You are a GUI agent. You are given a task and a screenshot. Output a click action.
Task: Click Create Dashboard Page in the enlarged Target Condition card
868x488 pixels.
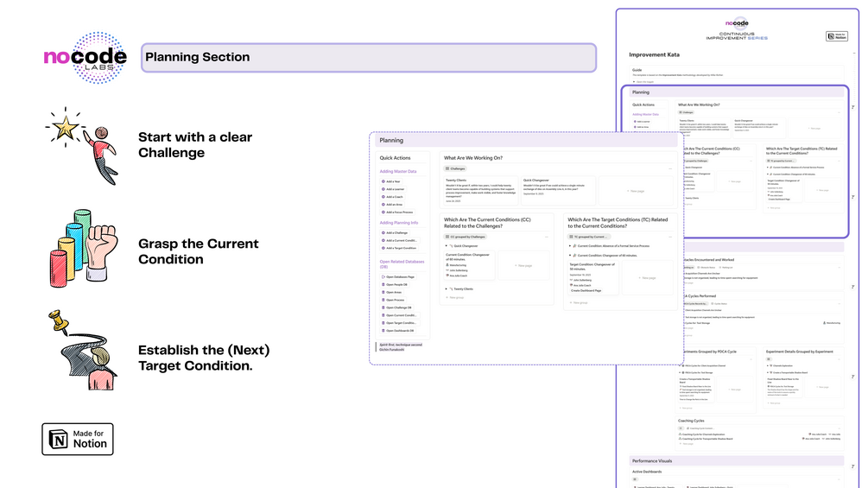586,290
